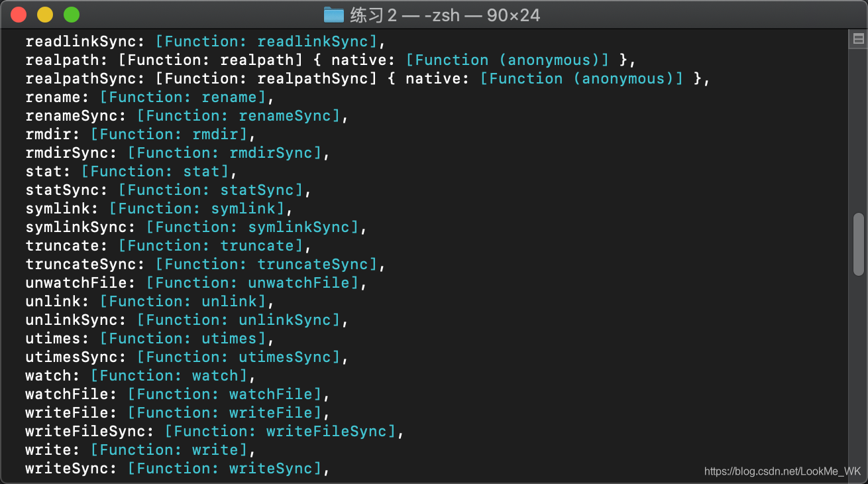868x484 pixels.
Task: Click the key 'realpathSync:'
Action: coord(85,79)
